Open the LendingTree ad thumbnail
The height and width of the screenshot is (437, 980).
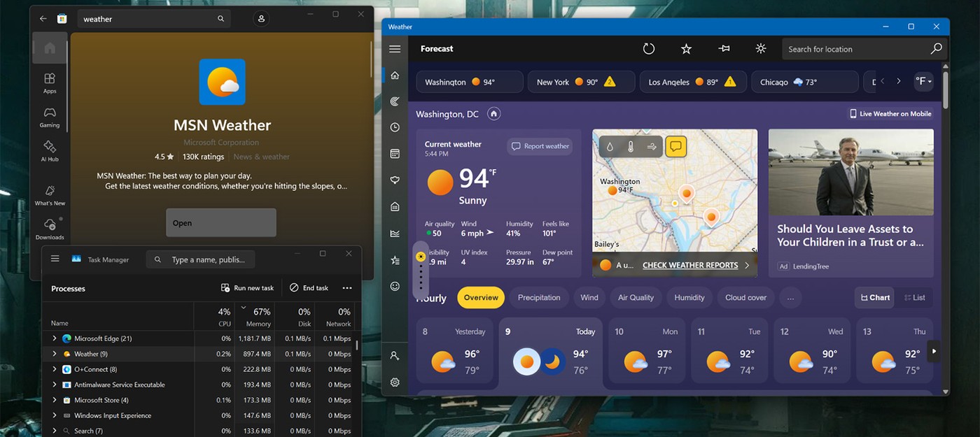click(x=850, y=172)
